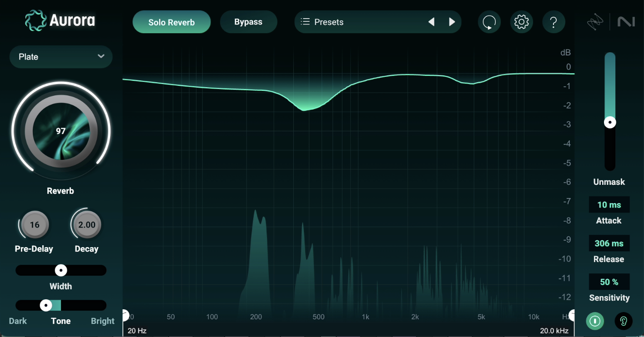
Task: Click the Reverb amount knob
Action: pyautogui.click(x=60, y=131)
